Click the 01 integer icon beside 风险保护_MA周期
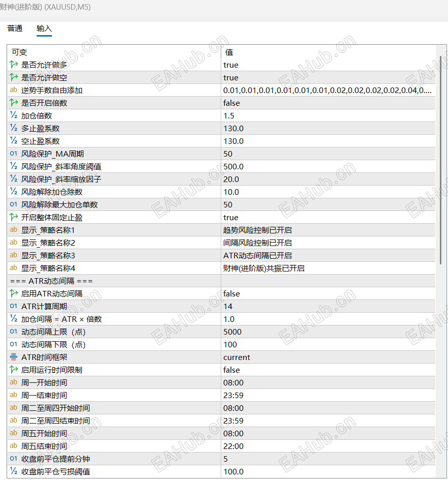This screenshot has height=480, width=448. point(13,154)
